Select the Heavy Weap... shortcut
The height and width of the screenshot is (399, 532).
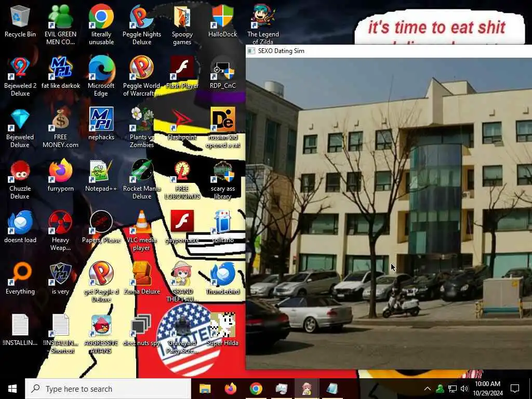click(60, 231)
